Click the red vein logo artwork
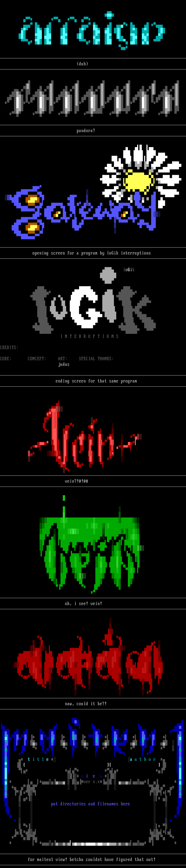The height and width of the screenshot is (868, 186). (84, 438)
